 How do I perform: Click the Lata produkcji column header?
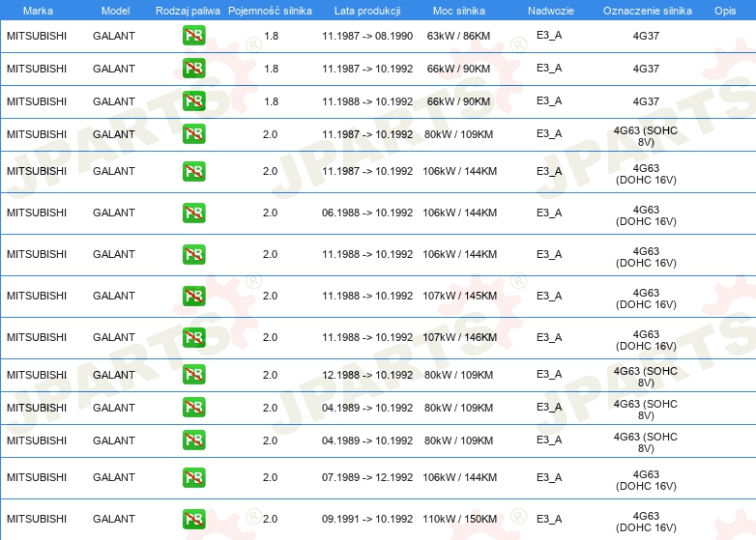367,11
